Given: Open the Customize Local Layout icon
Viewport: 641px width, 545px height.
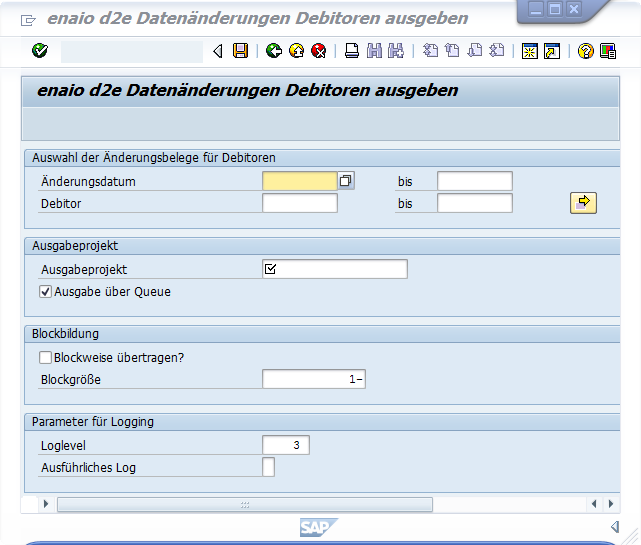Looking at the screenshot, I should pyautogui.click(x=607, y=51).
